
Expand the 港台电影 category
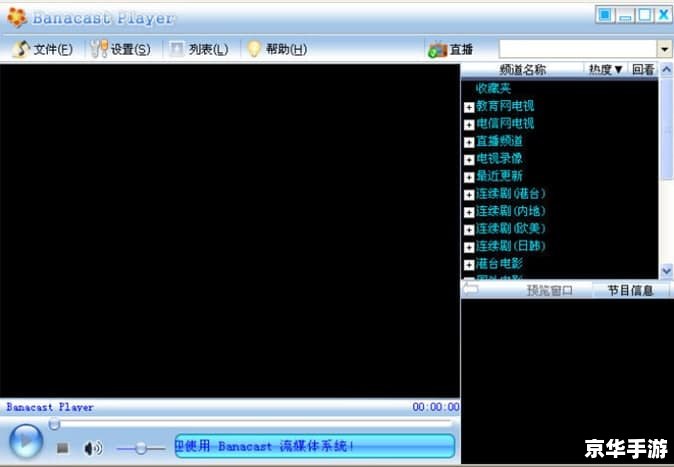(x=469, y=265)
